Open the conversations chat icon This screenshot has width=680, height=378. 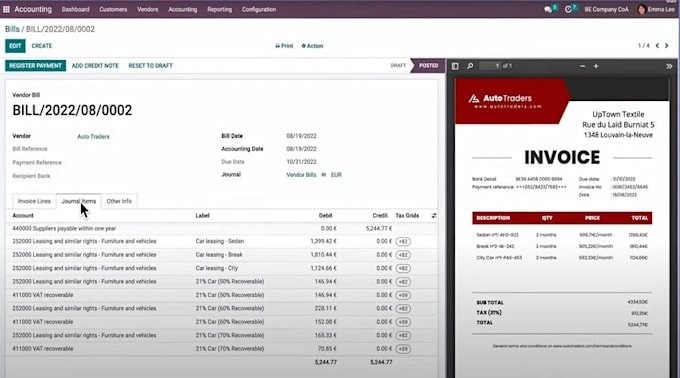(548, 9)
